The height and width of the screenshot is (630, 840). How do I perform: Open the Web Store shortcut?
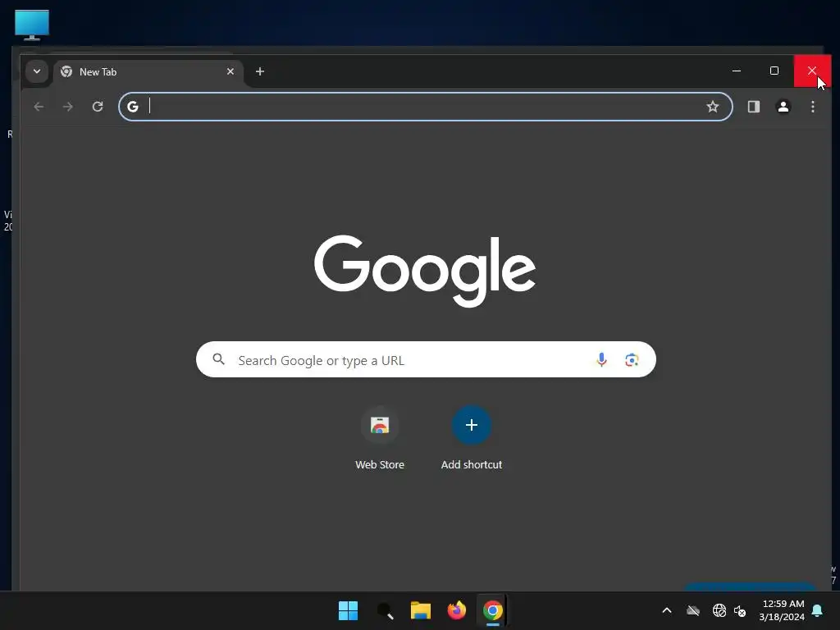coord(380,439)
